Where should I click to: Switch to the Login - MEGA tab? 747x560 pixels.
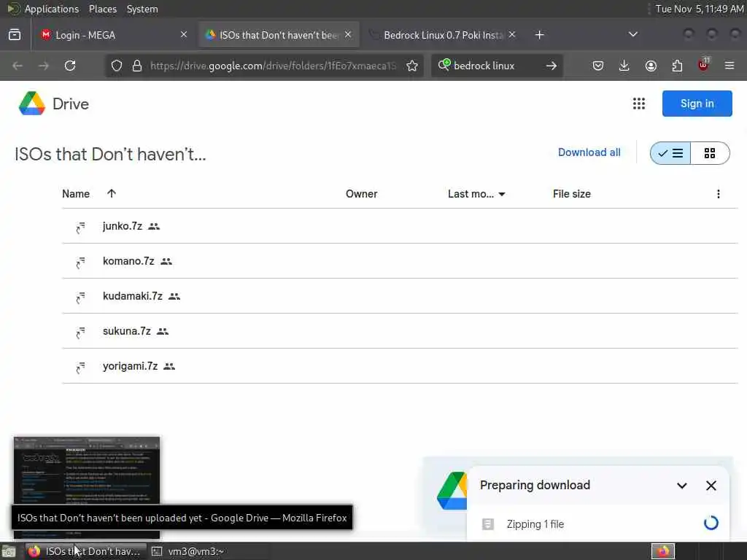tap(112, 35)
